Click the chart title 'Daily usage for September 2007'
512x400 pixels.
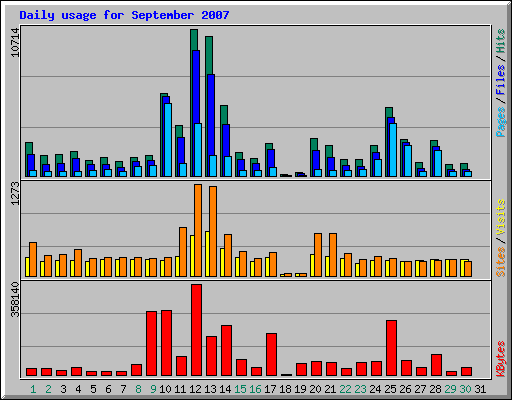click(x=124, y=15)
